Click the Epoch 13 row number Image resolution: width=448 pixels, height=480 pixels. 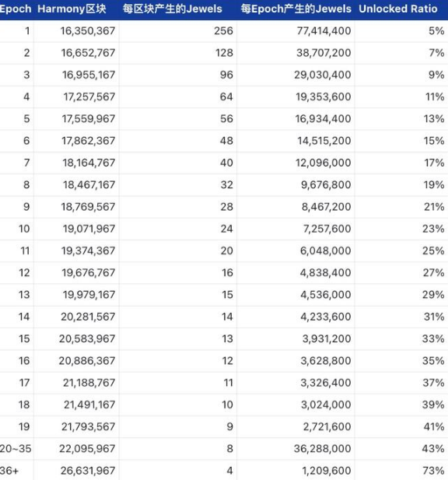click(x=24, y=295)
